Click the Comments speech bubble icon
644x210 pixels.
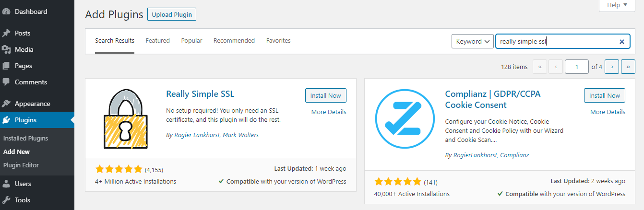[x=7, y=82]
